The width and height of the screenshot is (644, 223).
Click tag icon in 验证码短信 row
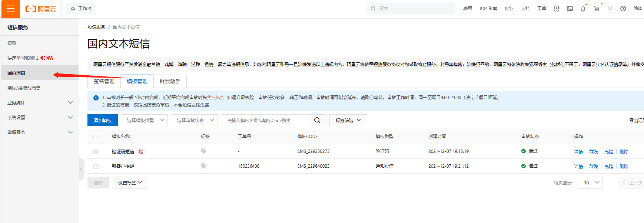pos(203,151)
